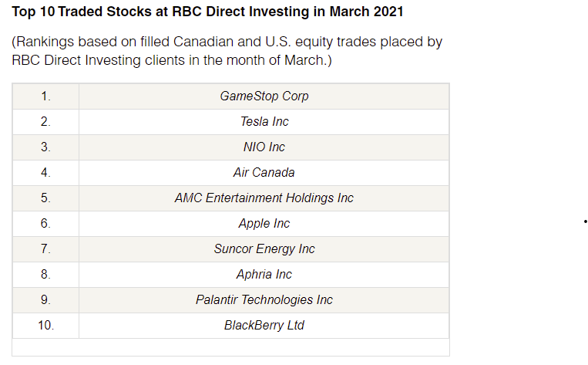Image resolution: width=588 pixels, height=365 pixels.
Task: Click the rankings description paragraph
Action: tap(227, 51)
